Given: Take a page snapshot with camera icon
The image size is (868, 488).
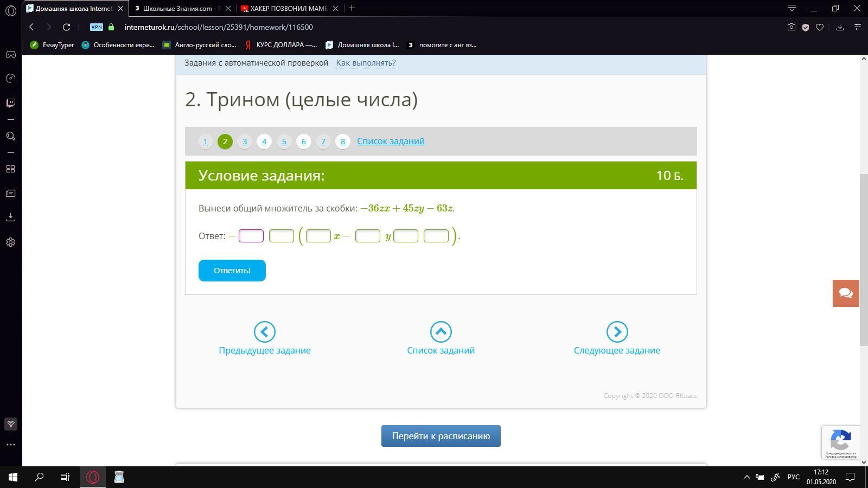Looking at the screenshot, I should (792, 27).
